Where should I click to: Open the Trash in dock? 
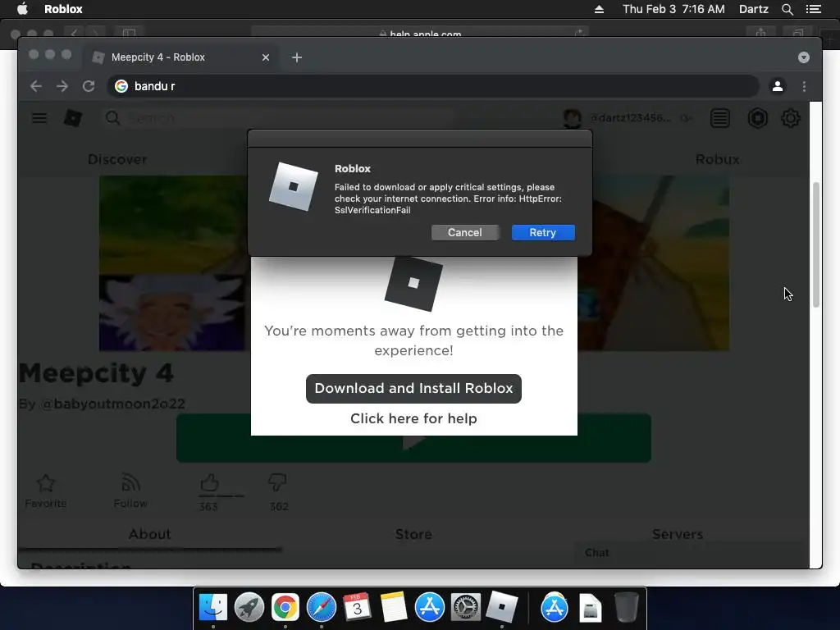(x=626, y=607)
